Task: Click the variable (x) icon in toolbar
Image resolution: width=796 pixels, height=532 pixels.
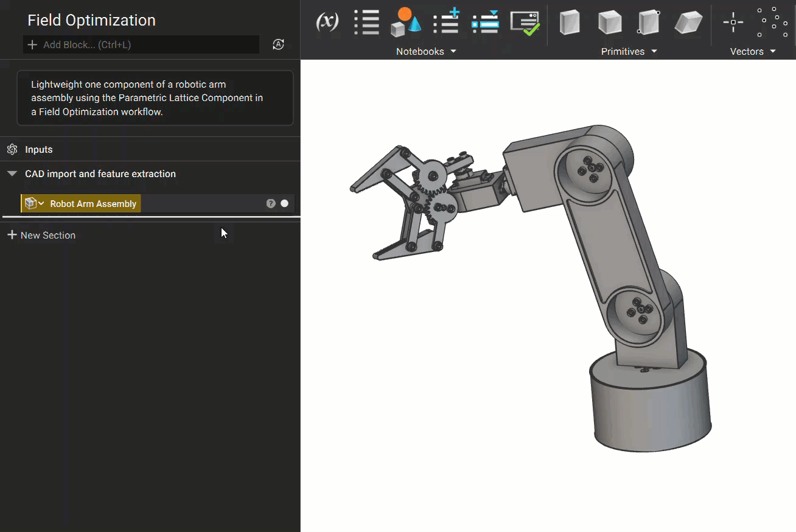Action: (x=327, y=22)
